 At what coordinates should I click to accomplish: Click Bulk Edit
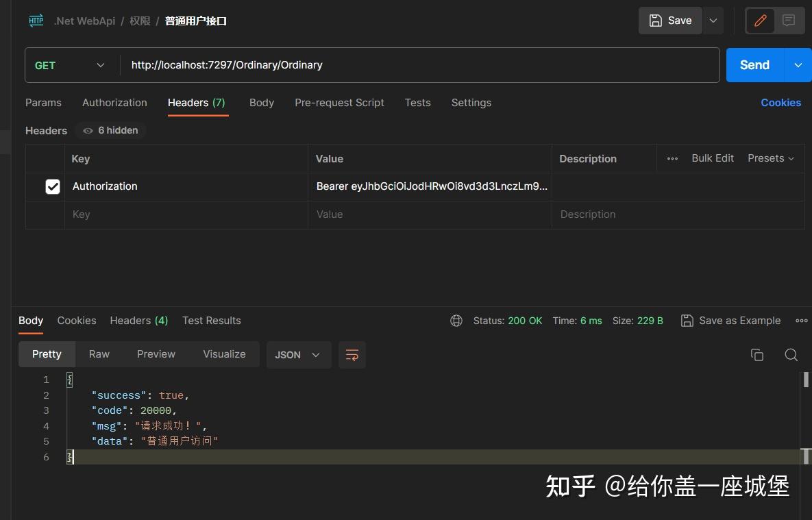[x=713, y=158]
